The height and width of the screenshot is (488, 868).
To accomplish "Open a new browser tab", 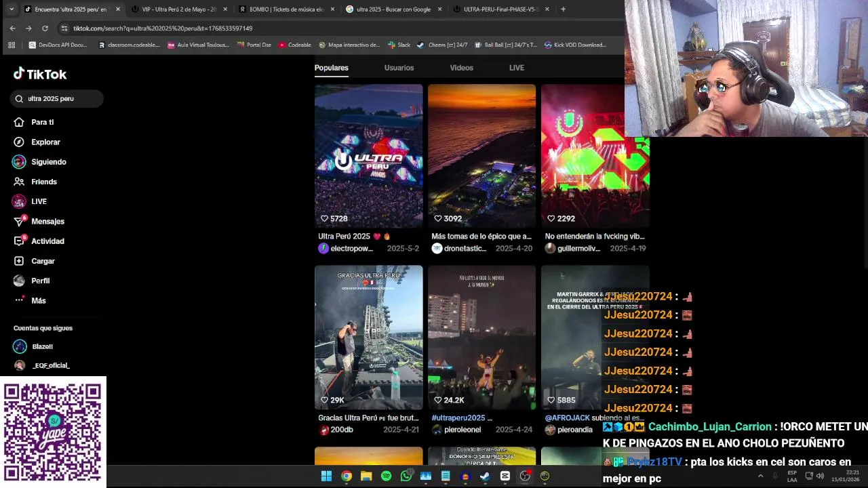I will [x=563, y=9].
